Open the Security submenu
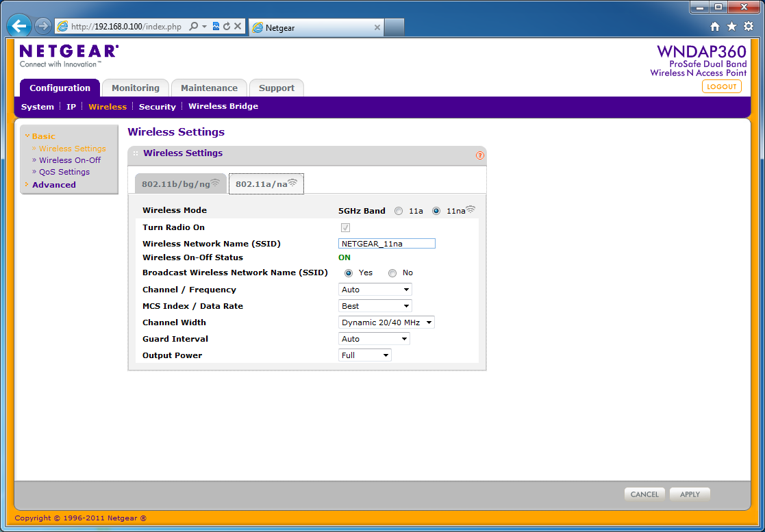The image size is (765, 532). [157, 107]
